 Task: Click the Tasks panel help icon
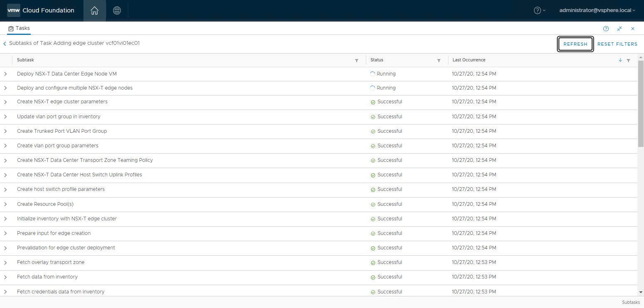[x=606, y=29]
